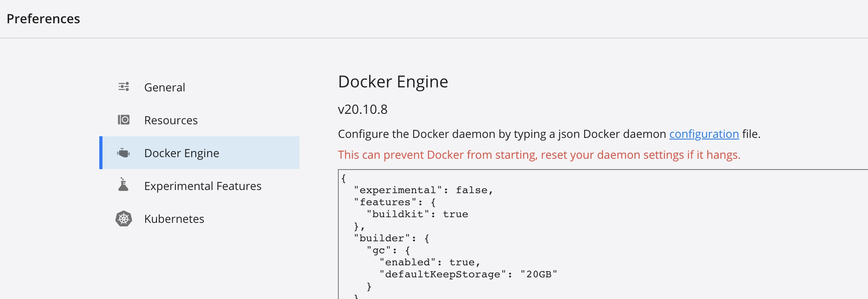The width and height of the screenshot is (868, 299).
Task: Click the Docker Engine motor icon
Action: (123, 153)
